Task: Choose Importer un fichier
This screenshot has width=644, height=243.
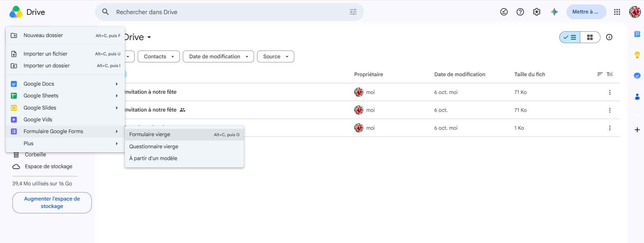Action: [x=65, y=54]
